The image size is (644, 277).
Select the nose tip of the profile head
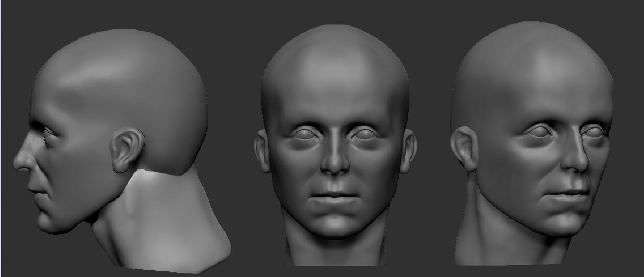pyautogui.click(x=18, y=161)
